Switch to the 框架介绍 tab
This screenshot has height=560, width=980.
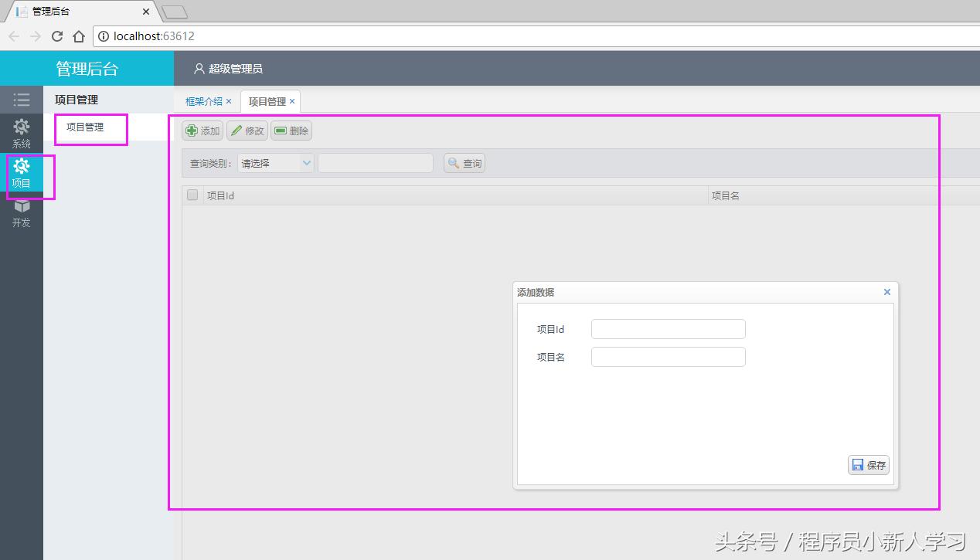[203, 100]
